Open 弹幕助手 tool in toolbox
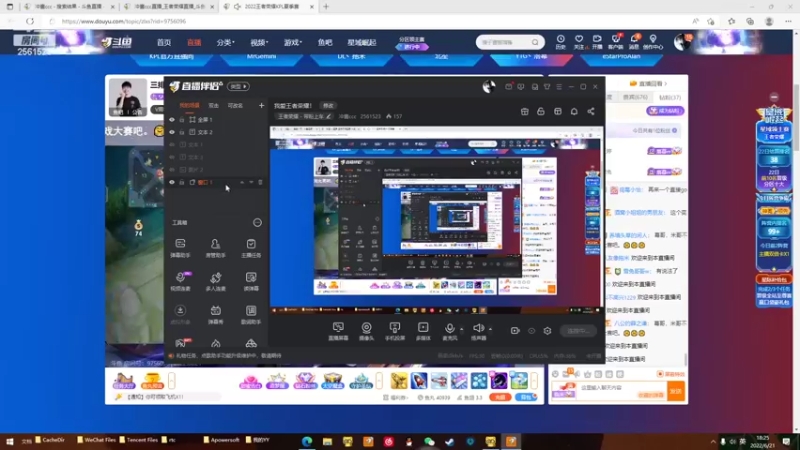 [x=180, y=247]
